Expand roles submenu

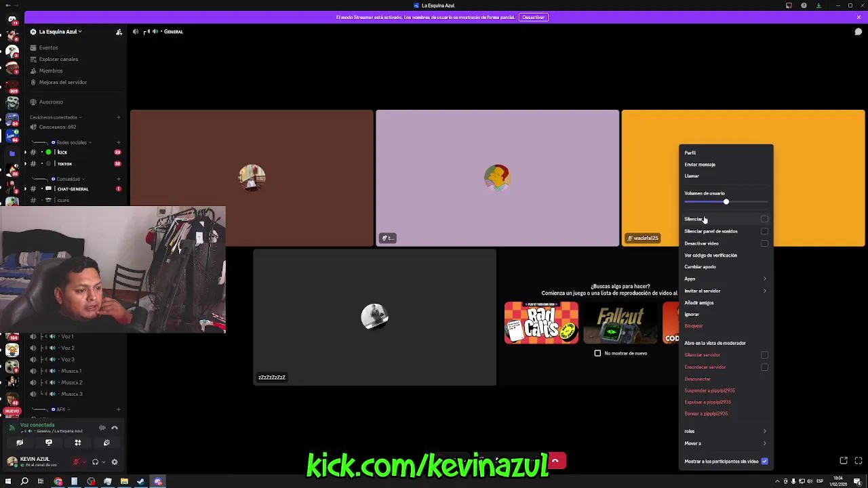point(726,431)
